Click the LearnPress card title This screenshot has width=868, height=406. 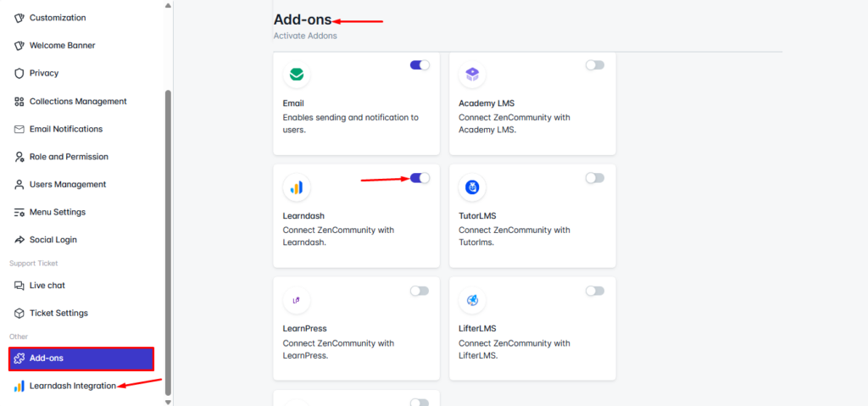click(x=304, y=329)
